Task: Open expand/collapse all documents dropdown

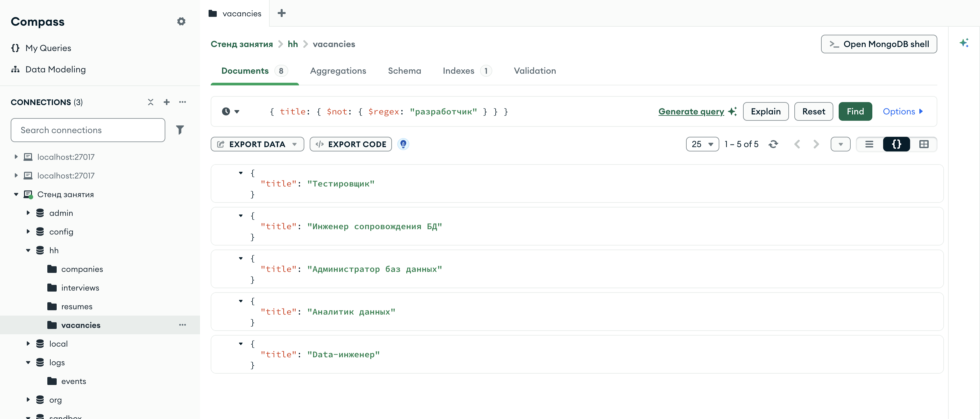Action: pos(840,144)
